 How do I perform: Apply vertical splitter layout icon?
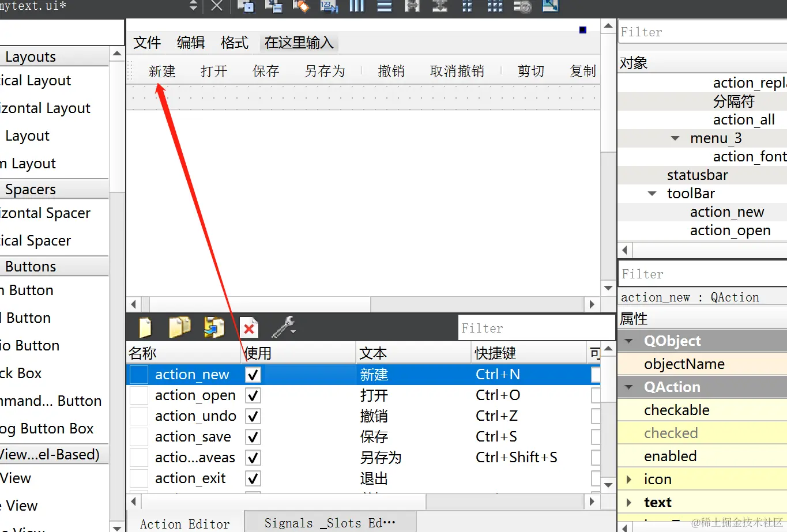pos(440,6)
